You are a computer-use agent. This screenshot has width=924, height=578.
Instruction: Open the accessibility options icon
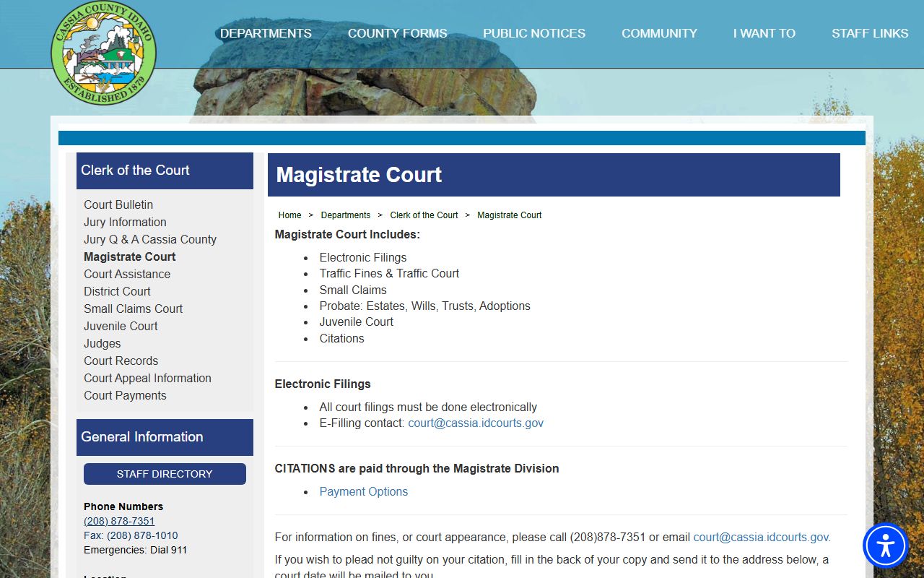(885, 545)
